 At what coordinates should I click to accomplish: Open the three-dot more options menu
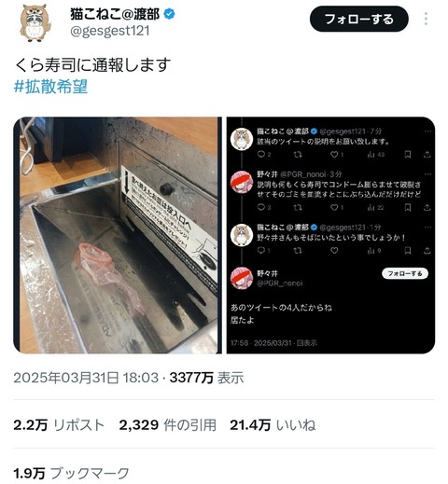426,19
